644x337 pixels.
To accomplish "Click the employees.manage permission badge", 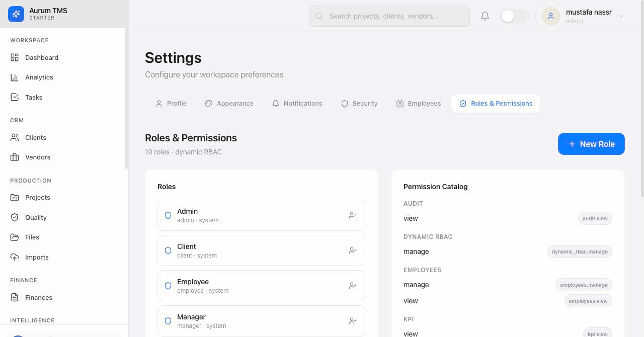I will 584,285.
